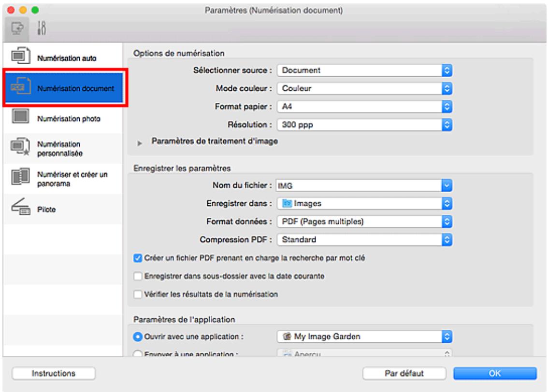Enable Vérifier les résultats de la numérisation
The image size is (548, 392).
point(138,294)
